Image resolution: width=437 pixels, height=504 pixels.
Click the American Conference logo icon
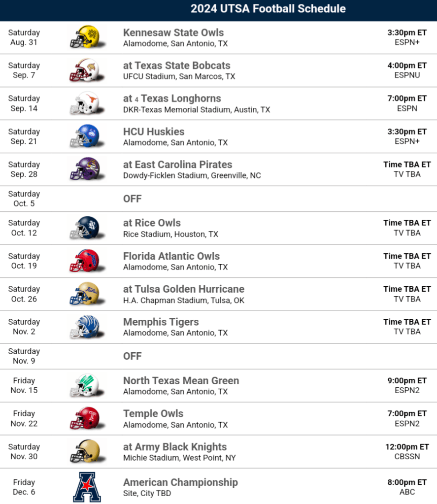(x=87, y=487)
